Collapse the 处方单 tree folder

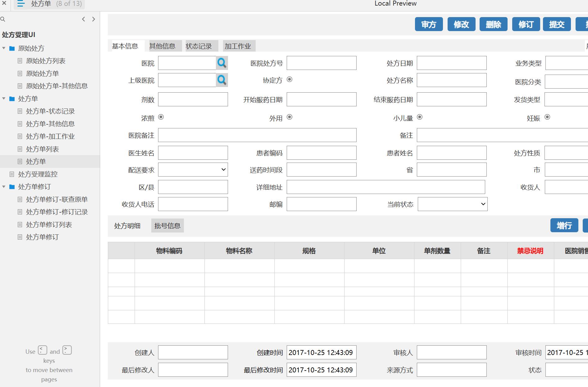coord(4,99)
